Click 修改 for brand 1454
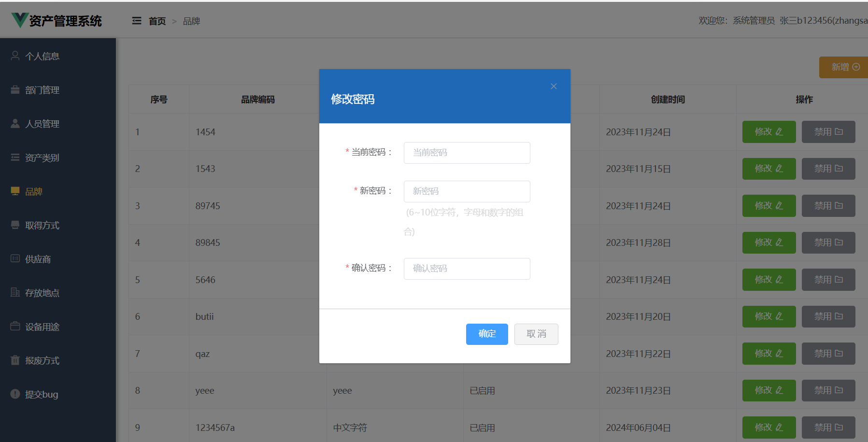The image size is (868, 442). (769, 132)
